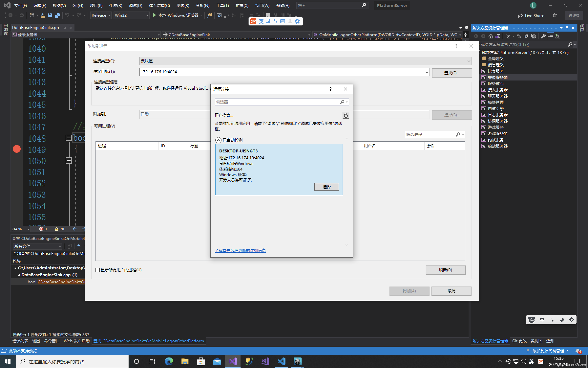Open the Connection type dropdown
588x368 pixels.
pyautogui.click(x=305, y=61)
